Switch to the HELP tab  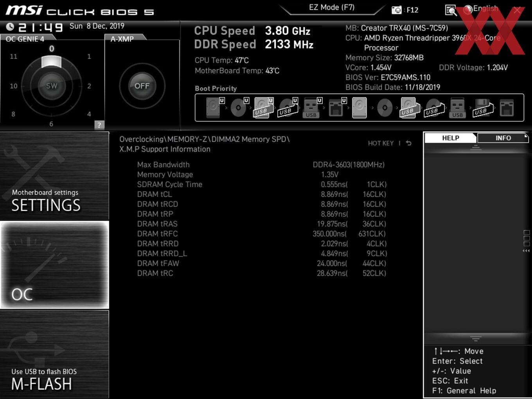451,138
